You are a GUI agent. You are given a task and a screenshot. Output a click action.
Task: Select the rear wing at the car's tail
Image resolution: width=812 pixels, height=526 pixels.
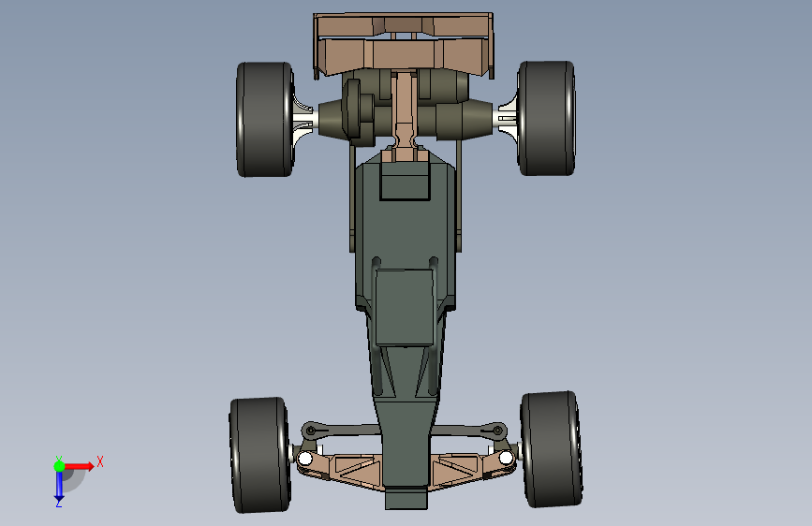tap(404, 46)
